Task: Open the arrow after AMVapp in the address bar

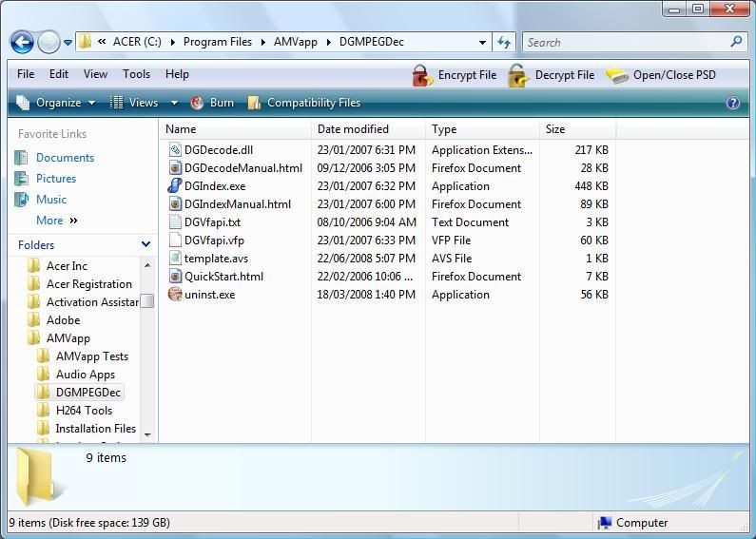Action: 328,43
